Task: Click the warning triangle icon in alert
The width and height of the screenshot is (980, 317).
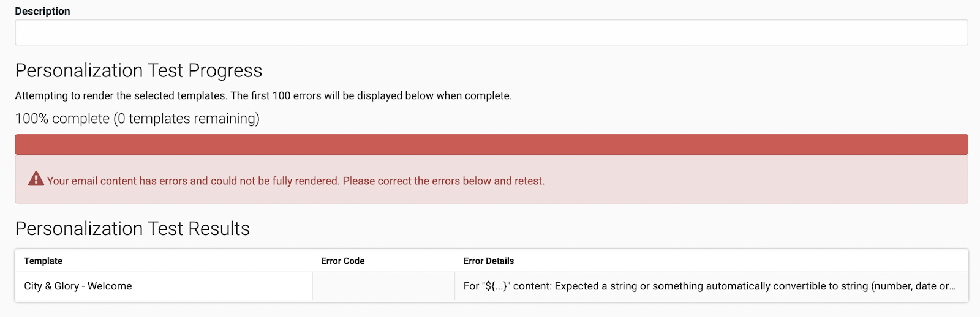Action: (36, 179)
